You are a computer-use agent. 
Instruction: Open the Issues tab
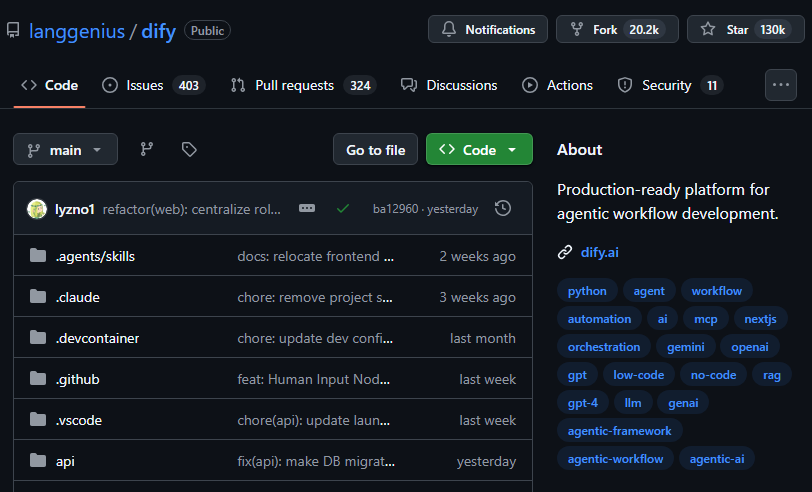[153, 85]
